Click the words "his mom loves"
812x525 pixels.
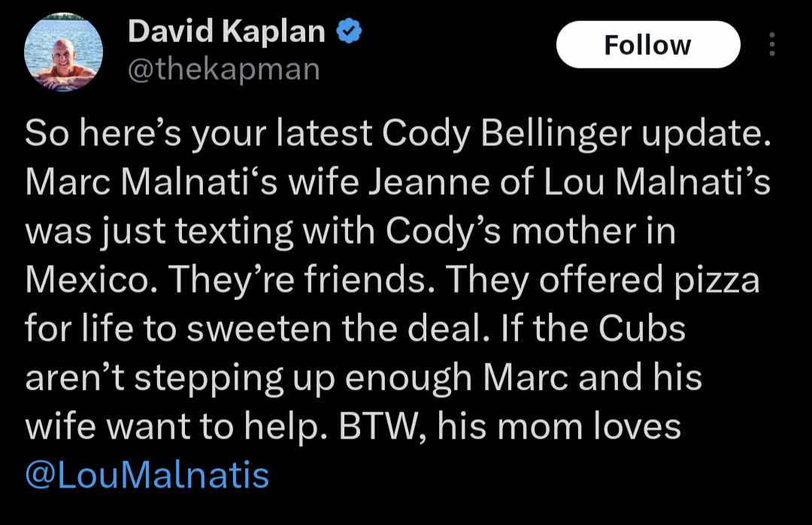click(559, 426)
